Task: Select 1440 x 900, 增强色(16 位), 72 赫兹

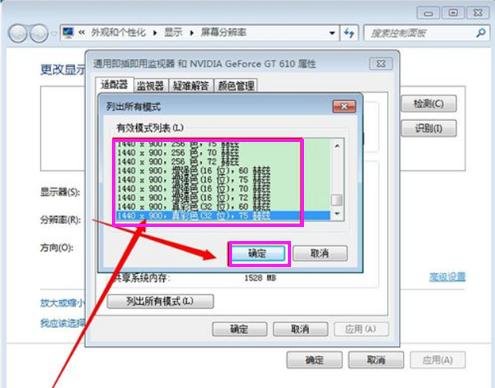Action: tap(222, 198)
